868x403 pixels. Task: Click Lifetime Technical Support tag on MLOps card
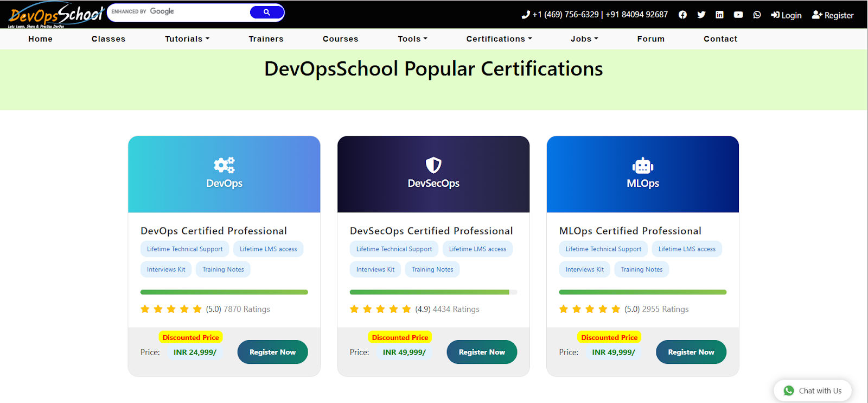pyautogui.click(x=603, y=249)
